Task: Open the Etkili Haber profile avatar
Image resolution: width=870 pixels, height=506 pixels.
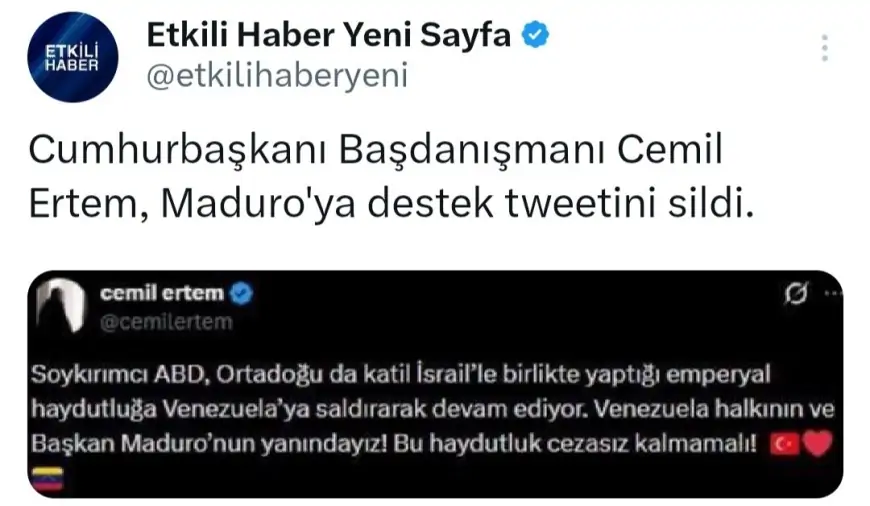Action: [x=70, y=57]
